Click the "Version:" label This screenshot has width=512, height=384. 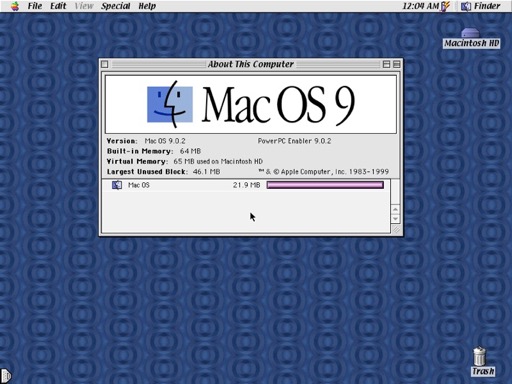122,141
